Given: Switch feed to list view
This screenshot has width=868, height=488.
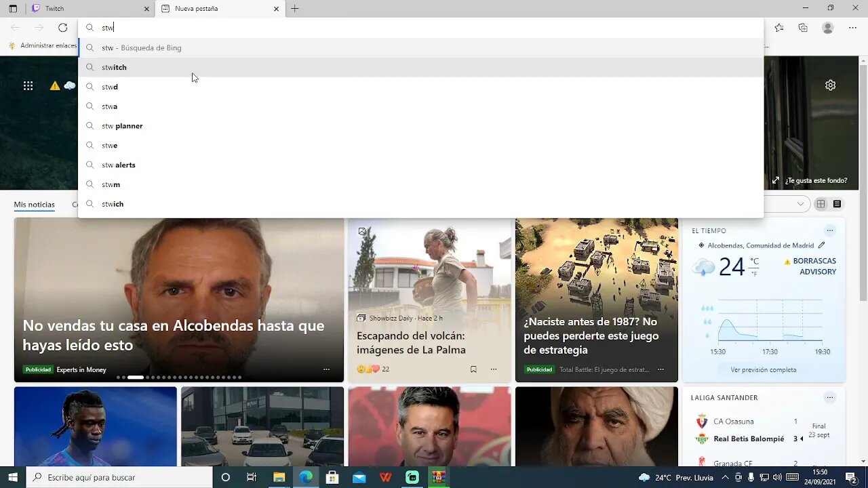Looking at the screenshot, I should (x=837, y=204).
